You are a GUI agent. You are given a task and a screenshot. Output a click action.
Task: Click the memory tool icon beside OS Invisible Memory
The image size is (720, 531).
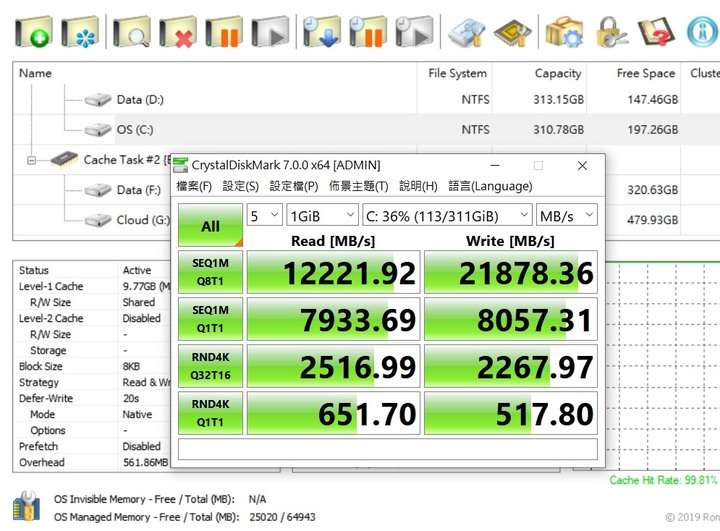[x=26, y=506]
